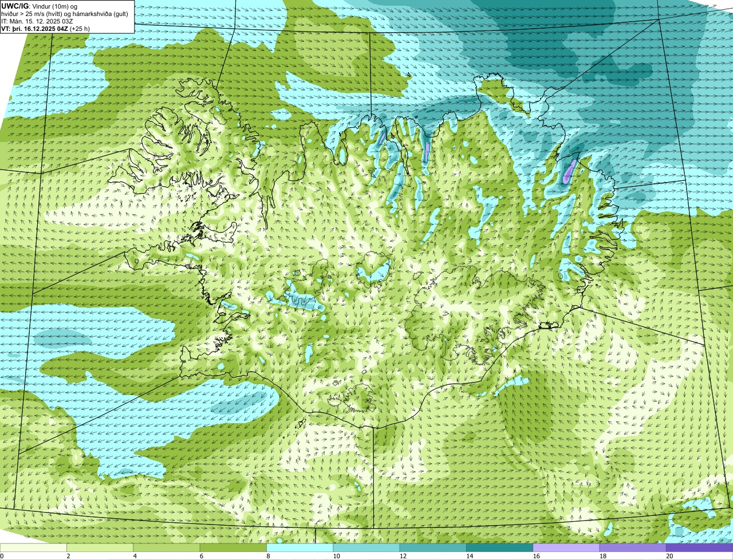
Task: Click the 'IT: Mán. 15. 12. 2025 03Z' line
Action: coord(37,21)
